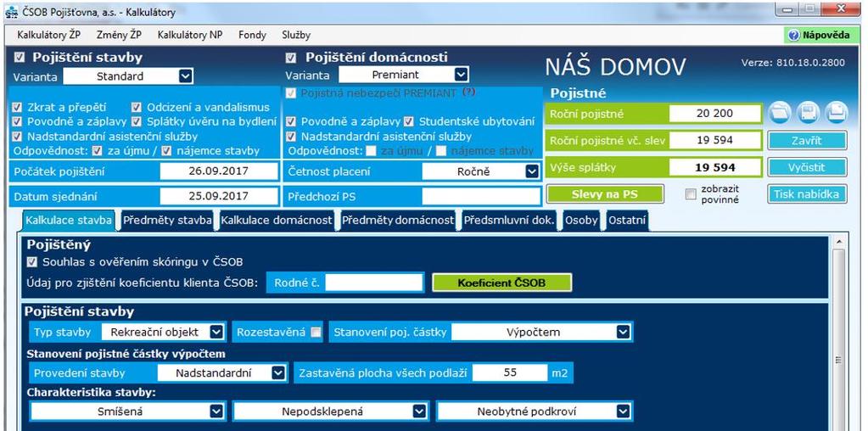Viewport: 868px width, 431px height.
Task: Switch to Předměty domácnost tab
Action: [x=398, y=221]
